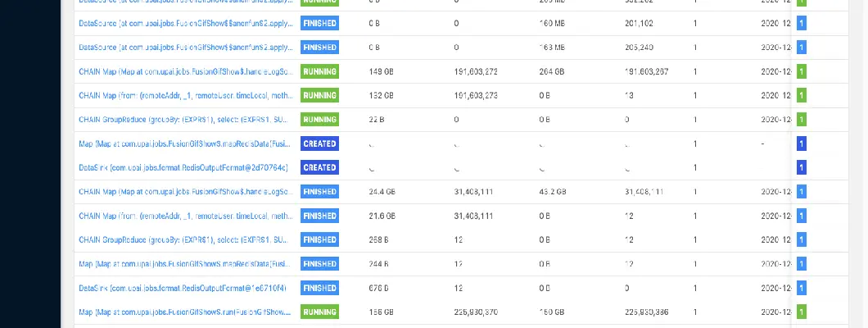Click the 191,603,272 records cell
The width and height of the screenshot is (868, 328).
click(x=477, y=71)
